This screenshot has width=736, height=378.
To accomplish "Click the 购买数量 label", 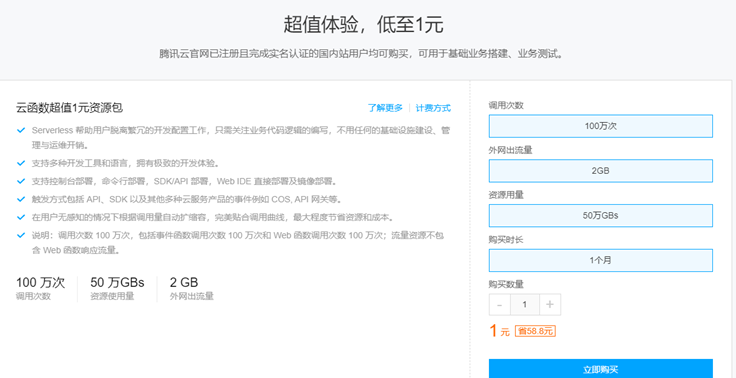I will tap(506, 284).
